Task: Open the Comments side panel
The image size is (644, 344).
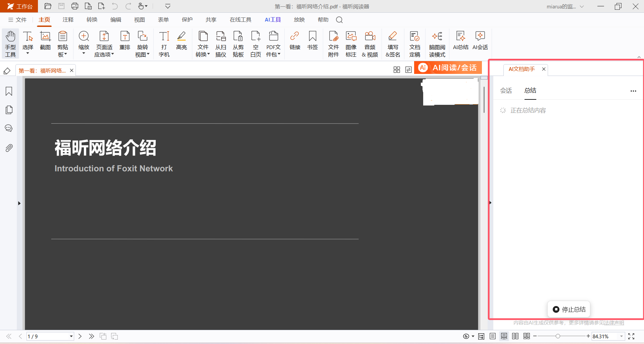Action: [9, 128]
